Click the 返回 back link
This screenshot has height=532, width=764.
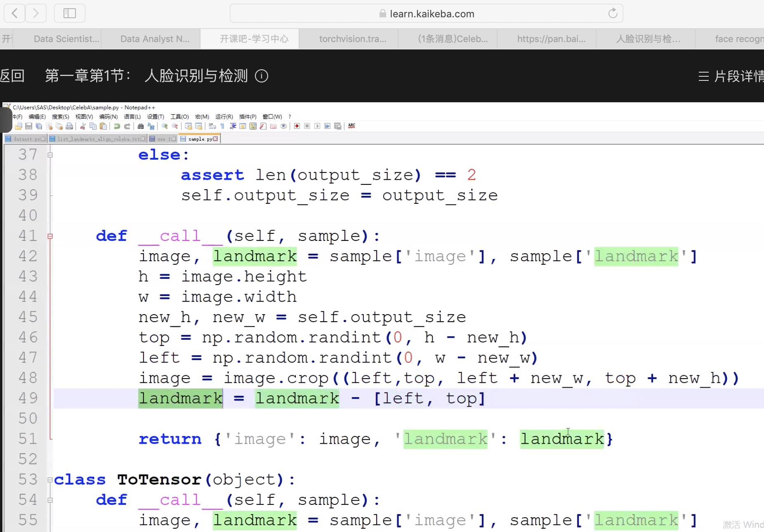(x=12, y=76)
